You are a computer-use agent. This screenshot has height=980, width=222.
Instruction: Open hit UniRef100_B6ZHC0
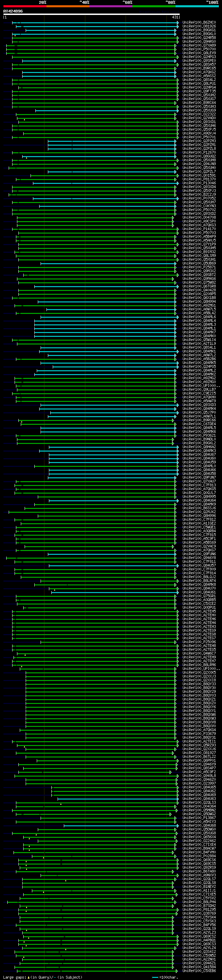(199, 23)
